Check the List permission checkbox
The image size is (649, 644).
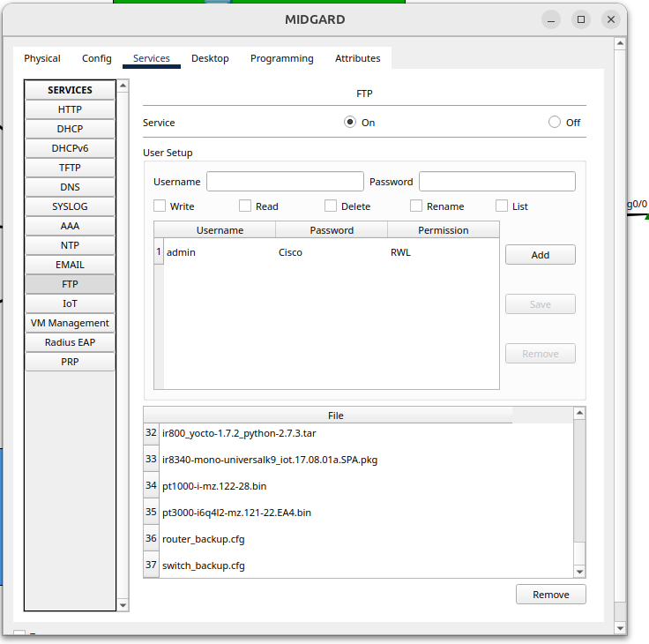502,206
